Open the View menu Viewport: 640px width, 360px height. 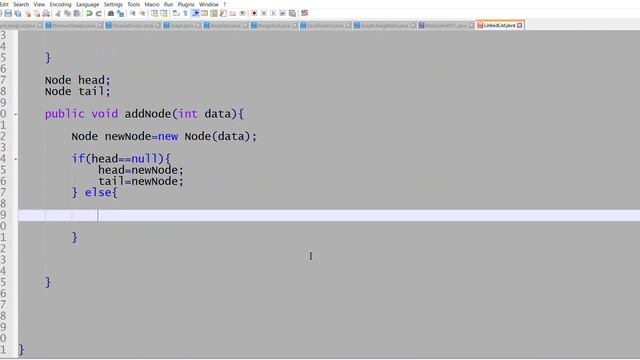click(x=39, y=4)
